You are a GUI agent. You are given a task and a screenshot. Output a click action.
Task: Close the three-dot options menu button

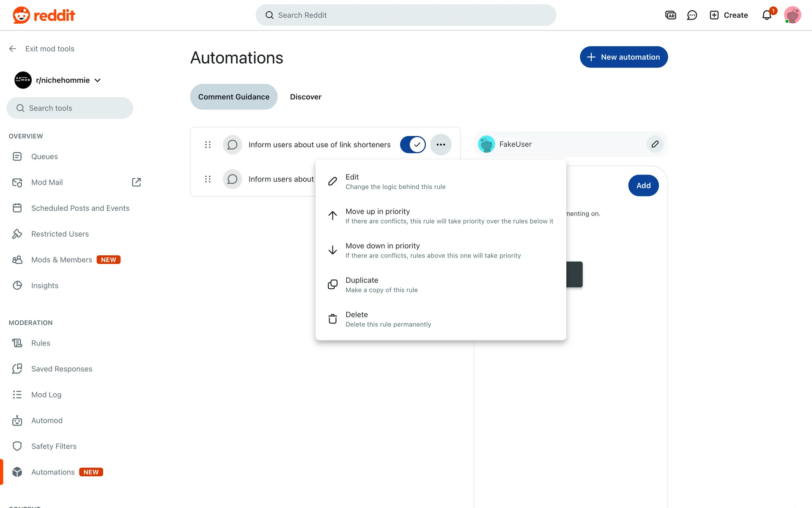point(441,145)
